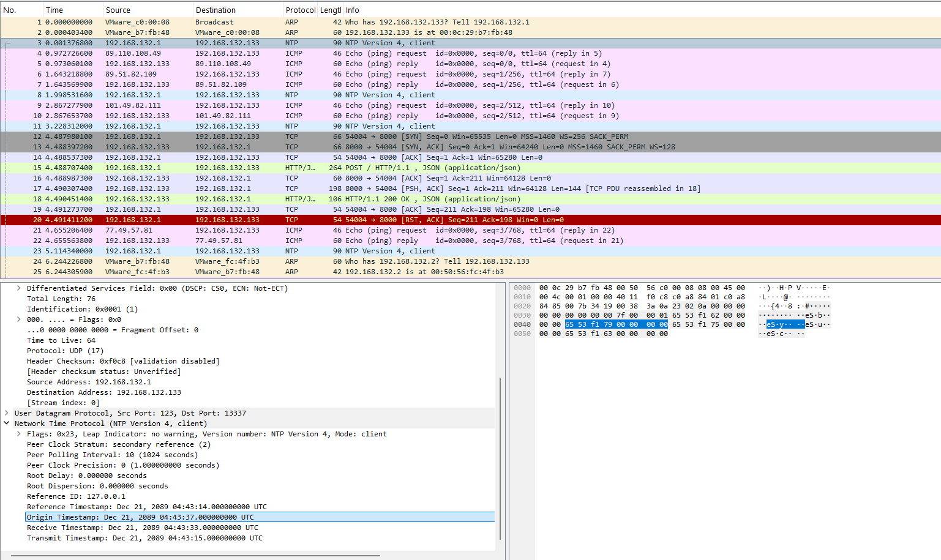Select packet 14 TCP ACK Seq=1 Ack=1
The height and width of the screenshot is (560, 941).
coord(470,157)
